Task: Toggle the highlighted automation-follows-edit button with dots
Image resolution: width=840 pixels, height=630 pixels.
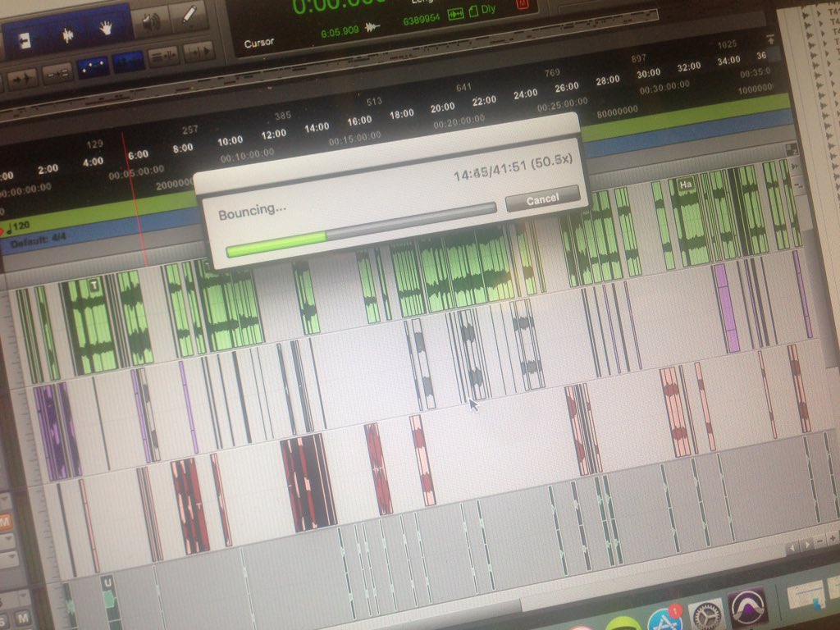Action: tap(92, 67)
